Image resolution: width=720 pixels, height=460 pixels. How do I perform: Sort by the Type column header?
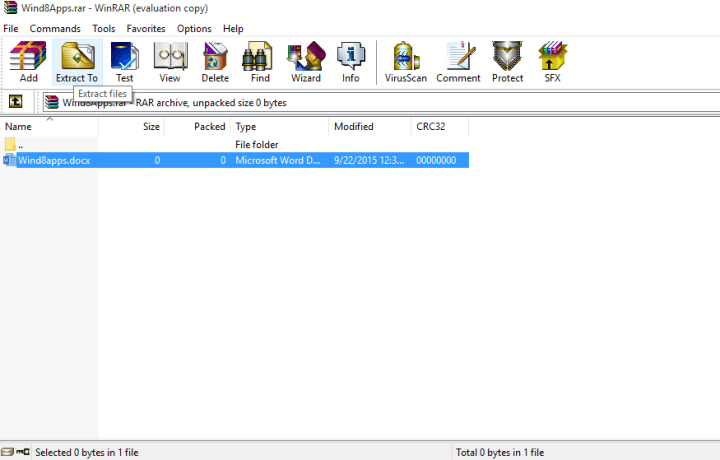tap(280, 127)
